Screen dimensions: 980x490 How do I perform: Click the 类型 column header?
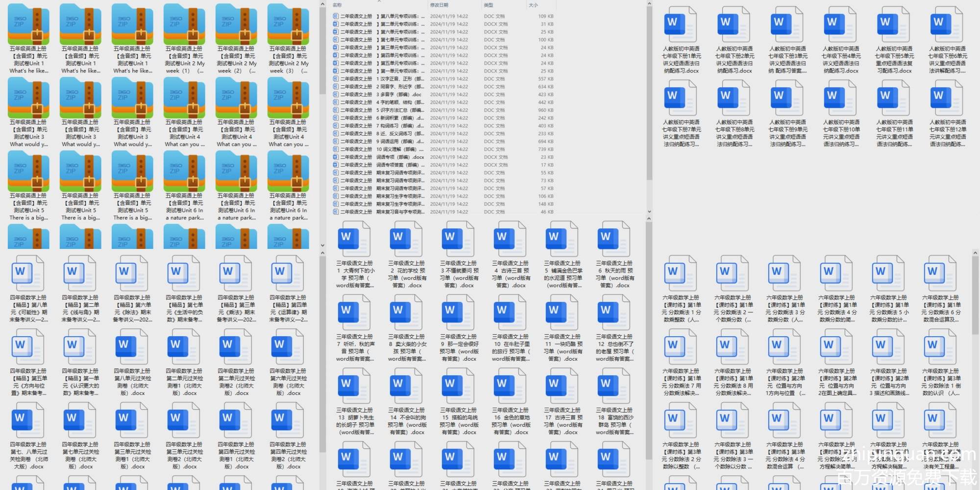(489, 5)
